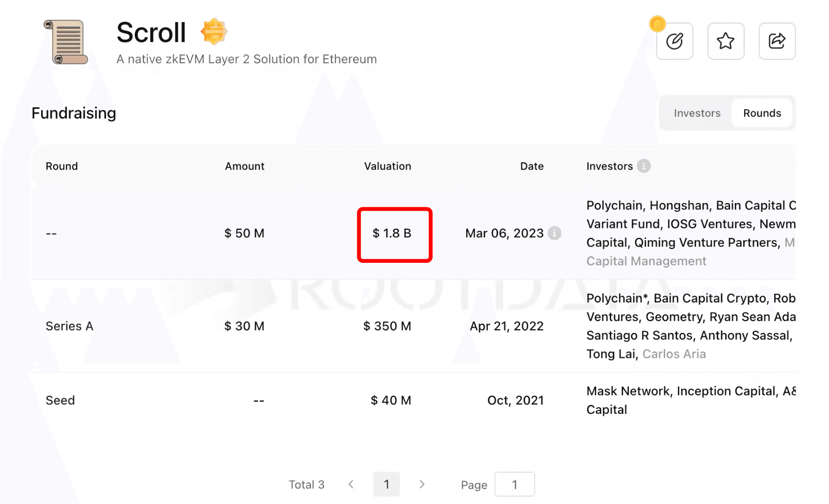Click the Valuation column header
The image size is (829, 504).
387,166
